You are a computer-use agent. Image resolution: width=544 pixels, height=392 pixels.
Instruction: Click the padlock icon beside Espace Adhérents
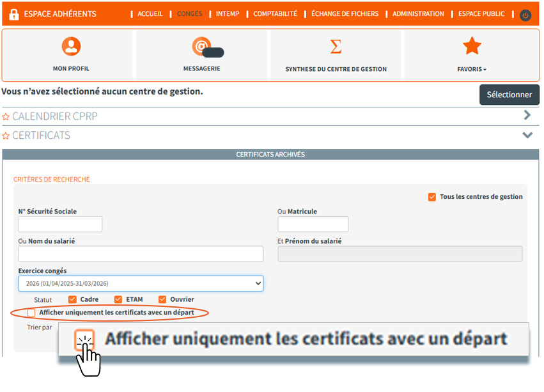point(13,13)
